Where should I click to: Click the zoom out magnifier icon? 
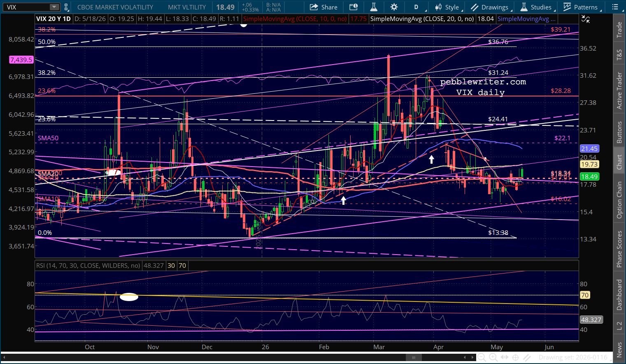point(482,357)
